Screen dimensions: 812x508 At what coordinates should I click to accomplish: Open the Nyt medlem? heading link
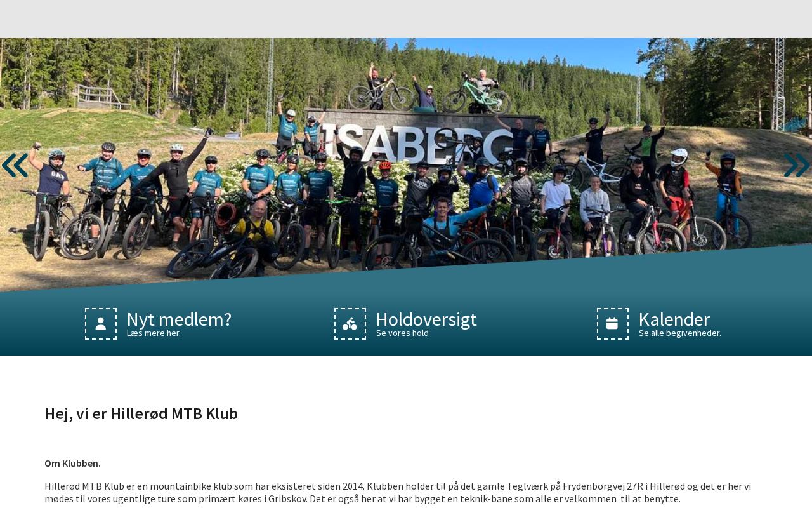tap(179, 319)
